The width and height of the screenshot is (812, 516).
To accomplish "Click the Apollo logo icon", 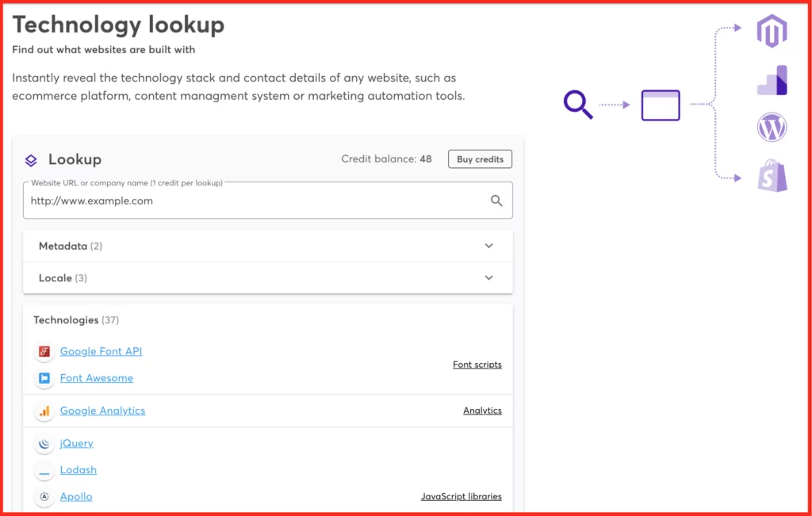I will pyautogui.click(x=44, y=497).
